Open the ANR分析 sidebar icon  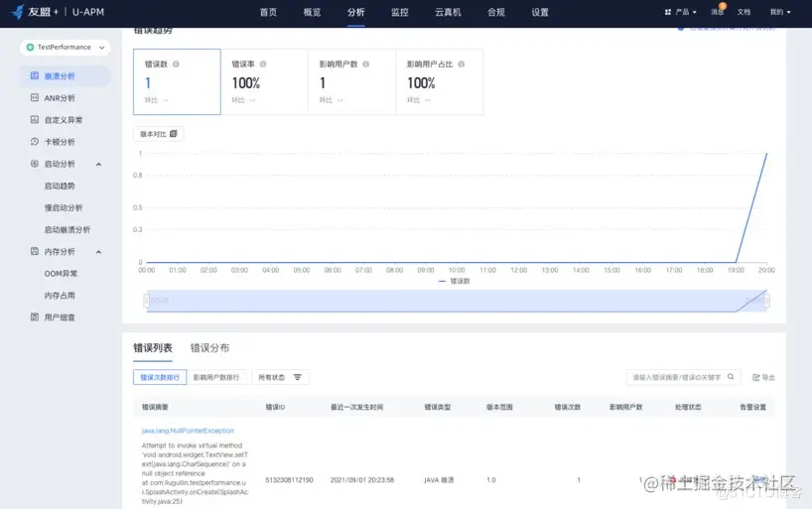[x=34, y=97]
